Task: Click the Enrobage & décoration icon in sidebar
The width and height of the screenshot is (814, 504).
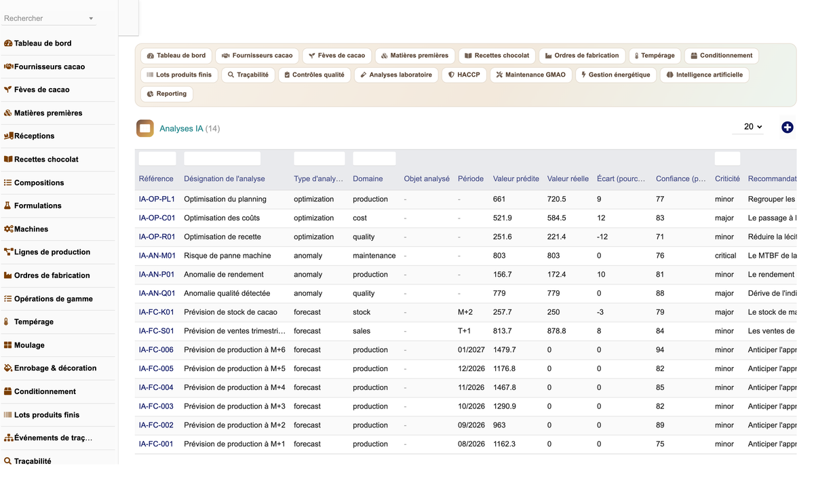Action: click(8, 368)
